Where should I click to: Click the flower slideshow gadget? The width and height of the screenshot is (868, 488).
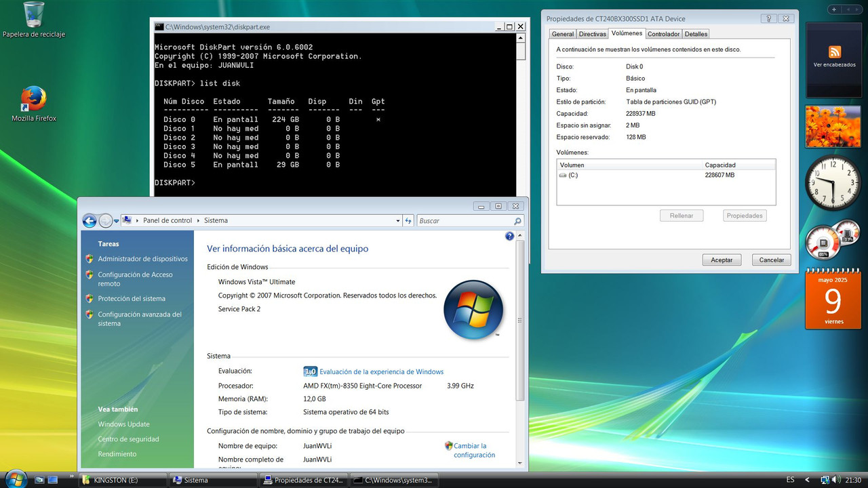pyautogui.click(x=833, y=127)
